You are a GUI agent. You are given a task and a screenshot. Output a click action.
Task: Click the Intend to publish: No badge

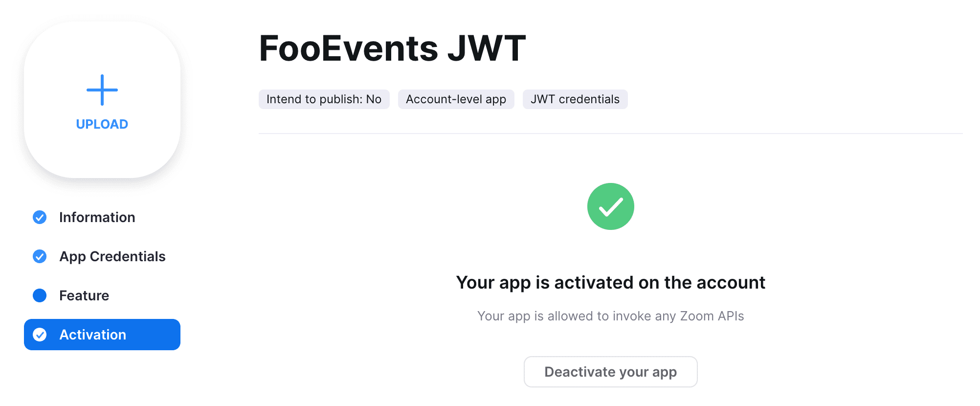(324, 99)
